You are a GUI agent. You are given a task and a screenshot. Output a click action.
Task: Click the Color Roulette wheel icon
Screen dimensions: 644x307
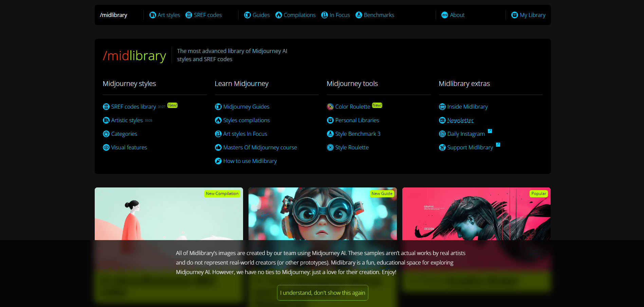point(330,107)
